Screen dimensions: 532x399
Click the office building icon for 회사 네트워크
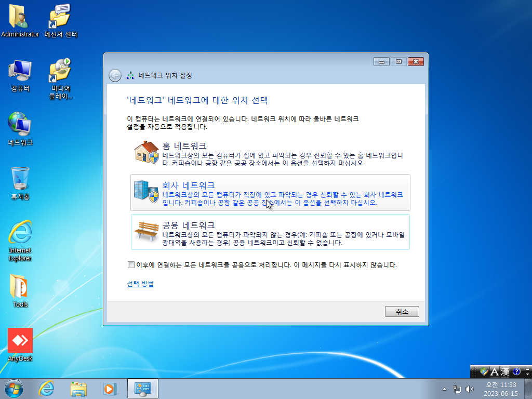pyautogui.click(x=146, y=192)
